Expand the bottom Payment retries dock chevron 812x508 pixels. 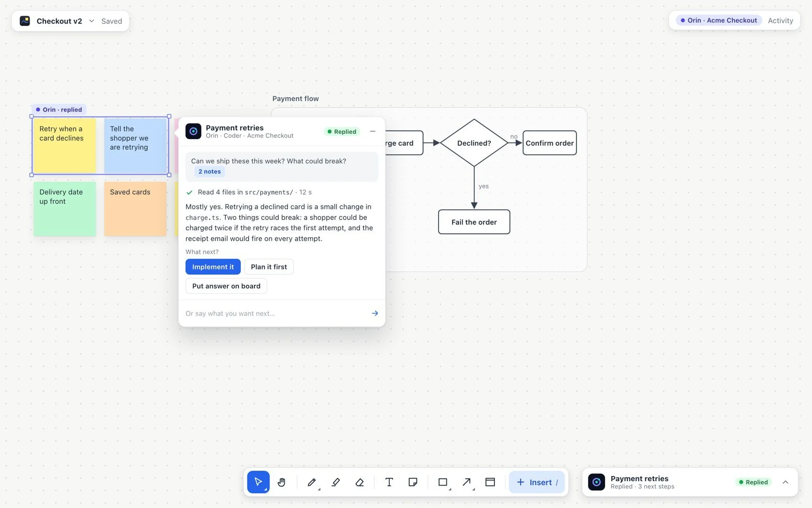pos(785,482)
